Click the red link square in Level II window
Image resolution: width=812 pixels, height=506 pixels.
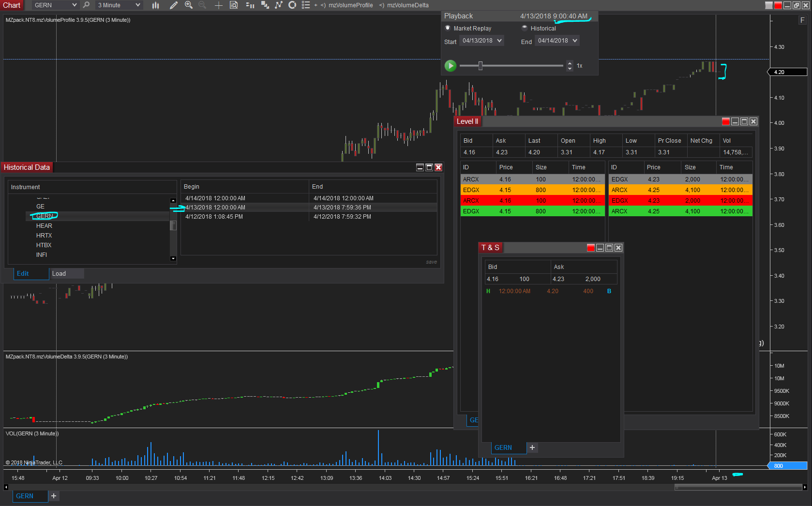coord(726,121)
